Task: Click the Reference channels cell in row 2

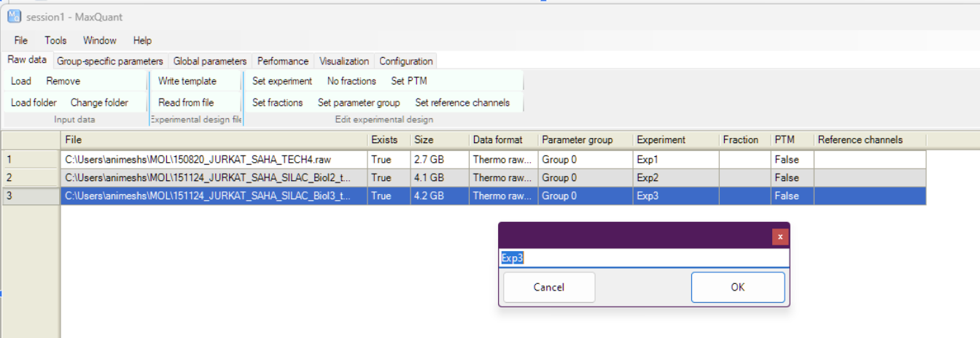Action: [870, 177]
